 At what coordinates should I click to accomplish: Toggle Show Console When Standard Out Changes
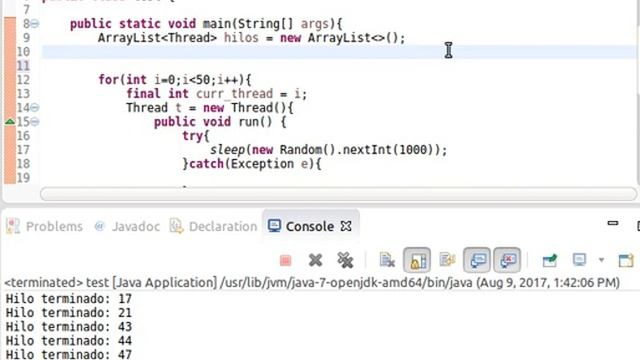tap(477, 260)
